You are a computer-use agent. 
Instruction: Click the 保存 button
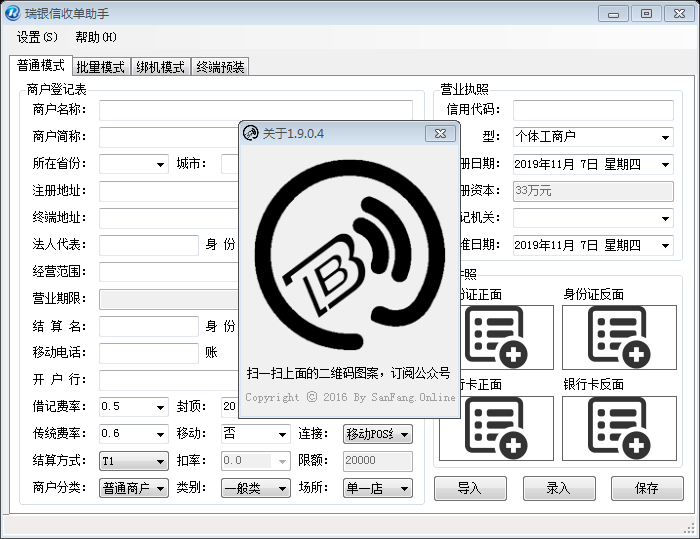tap(647, 488)
